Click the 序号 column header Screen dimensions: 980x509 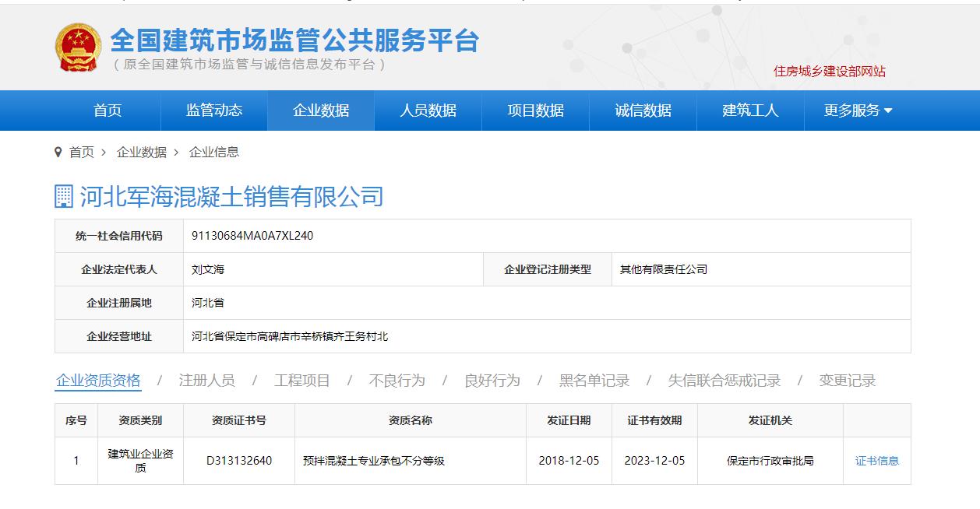click(76, 420)
